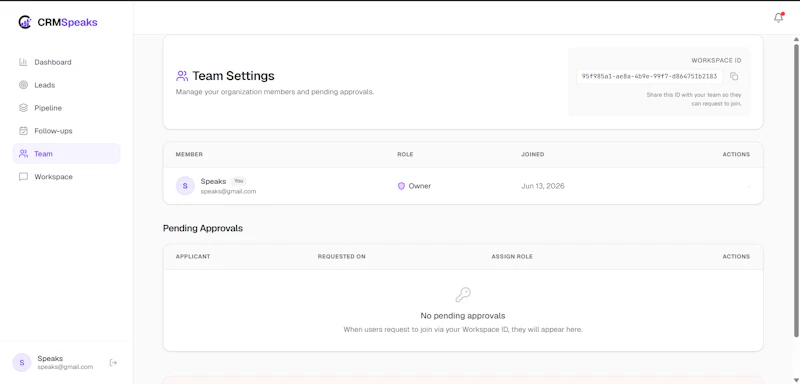Click the S avatar in the member row
Screen dimensions: 800x384
click(x=185, y=186)
